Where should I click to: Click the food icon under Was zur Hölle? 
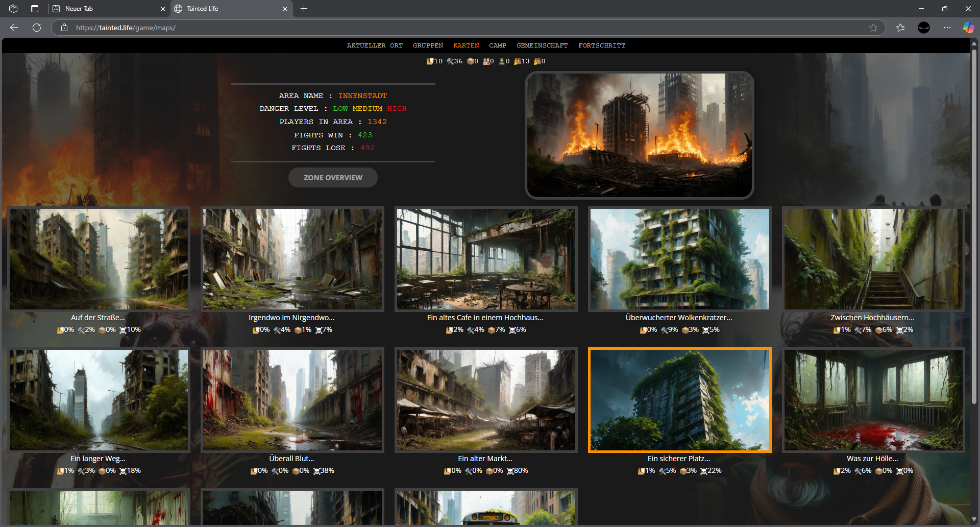pos(837,471)
